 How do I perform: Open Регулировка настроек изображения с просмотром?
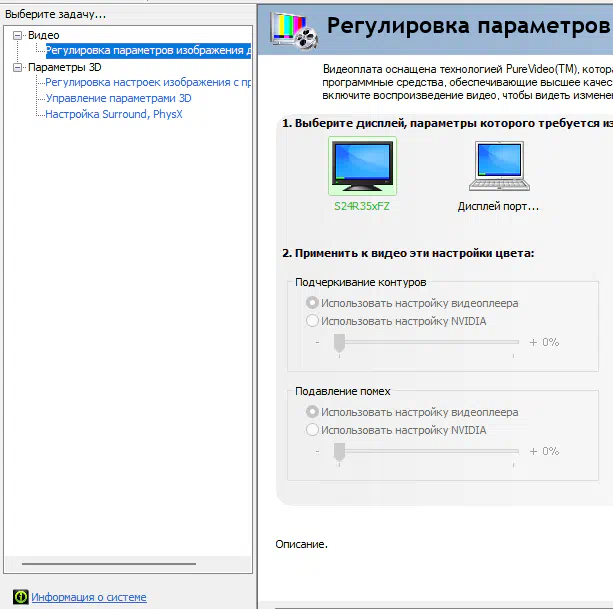[x=148, y=82]
